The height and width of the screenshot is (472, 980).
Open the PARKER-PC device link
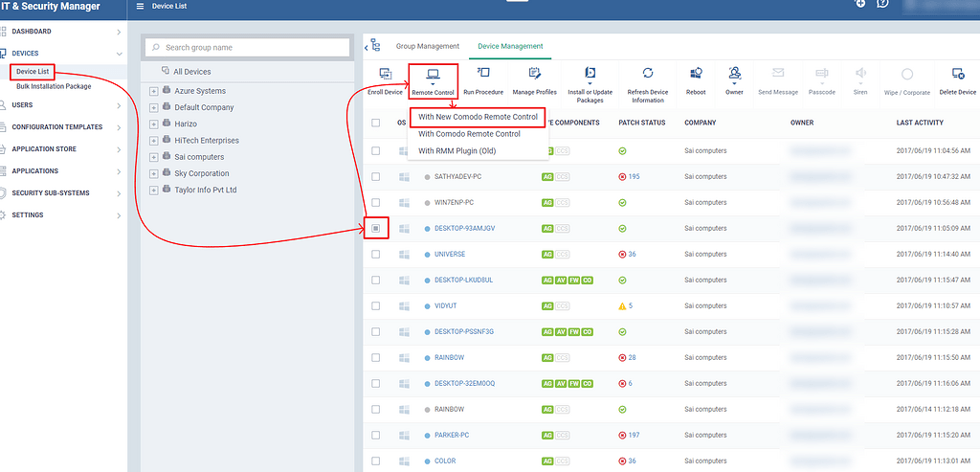[x=452, y=435]
